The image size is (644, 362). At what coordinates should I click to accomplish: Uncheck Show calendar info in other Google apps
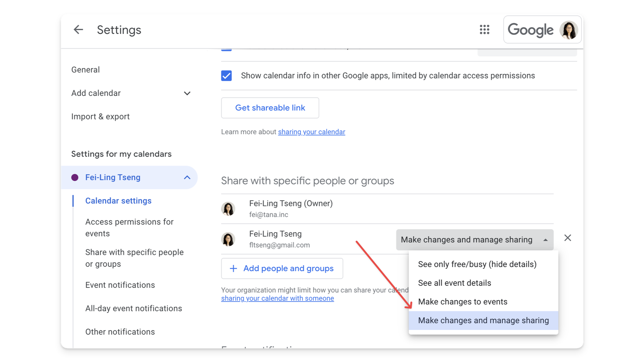click(226, 76)
